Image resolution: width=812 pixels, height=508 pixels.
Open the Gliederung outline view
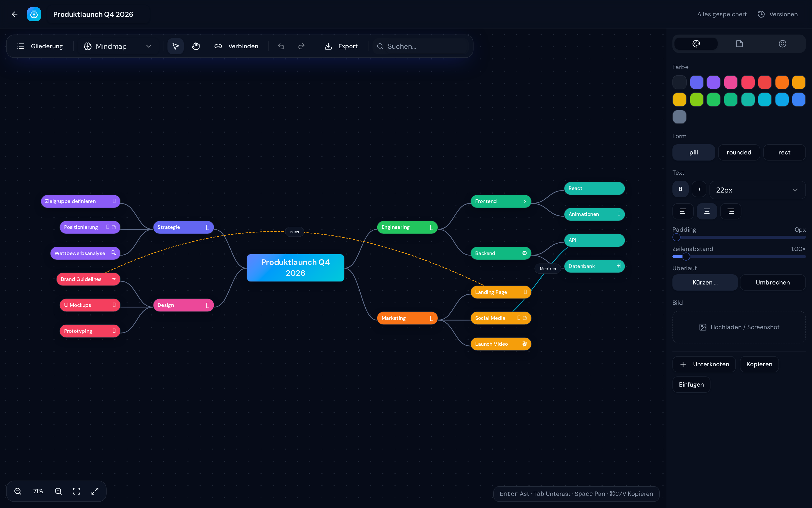click(x=40, y=46)
